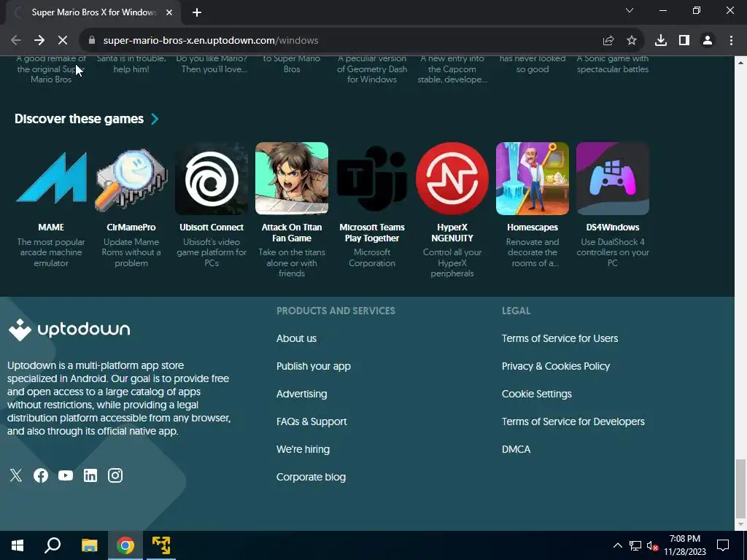Open We're hiring link
Viewport: 747px width, 560px height.
[303, 449]
